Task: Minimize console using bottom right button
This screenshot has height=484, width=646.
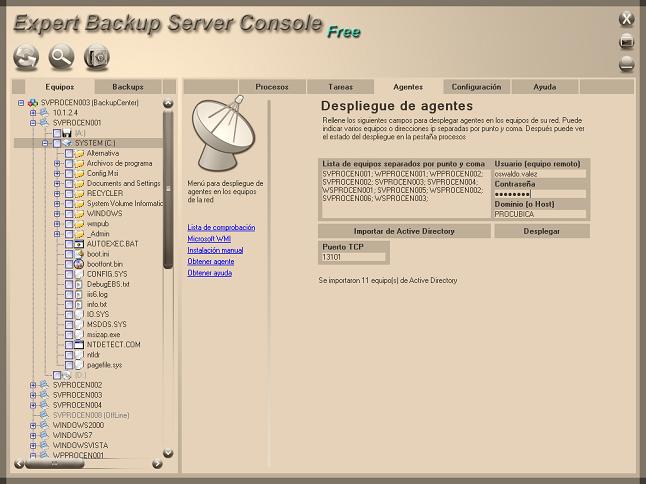Action: click(626, 64)
